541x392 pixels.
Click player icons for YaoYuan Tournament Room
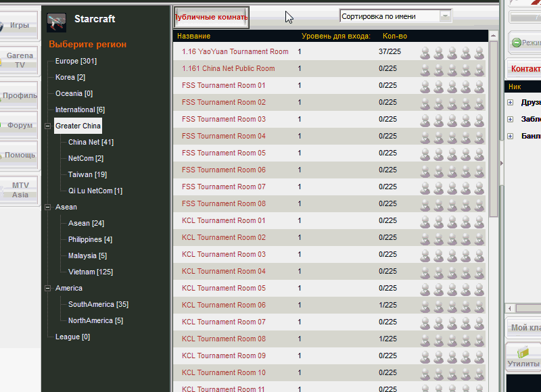452,52
